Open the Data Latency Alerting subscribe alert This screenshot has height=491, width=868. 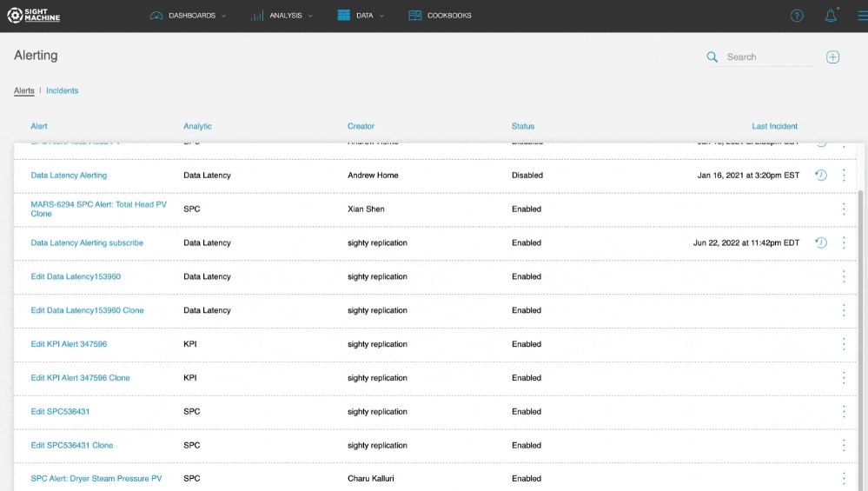(x=87, y=242)
